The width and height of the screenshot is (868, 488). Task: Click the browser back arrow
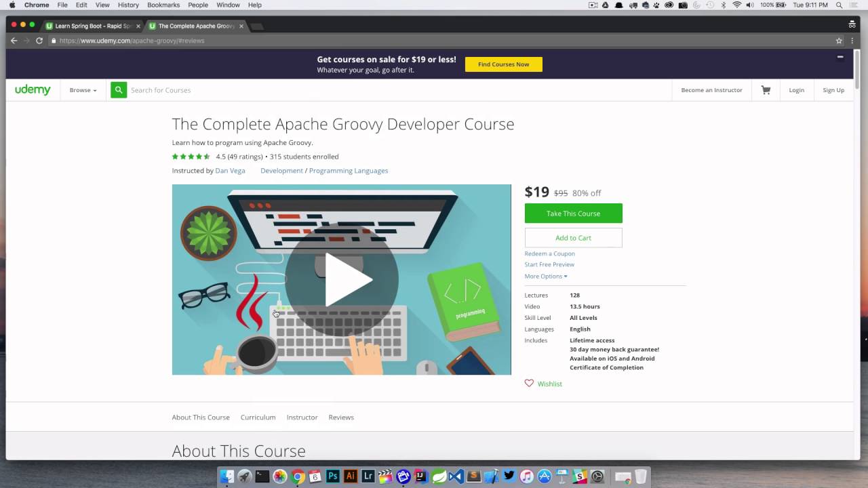pyautogui.click(x=14, y=41)
